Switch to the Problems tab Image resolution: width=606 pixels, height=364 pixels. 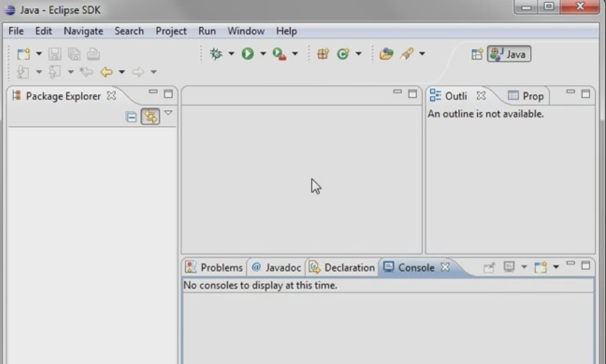point(213,267)
